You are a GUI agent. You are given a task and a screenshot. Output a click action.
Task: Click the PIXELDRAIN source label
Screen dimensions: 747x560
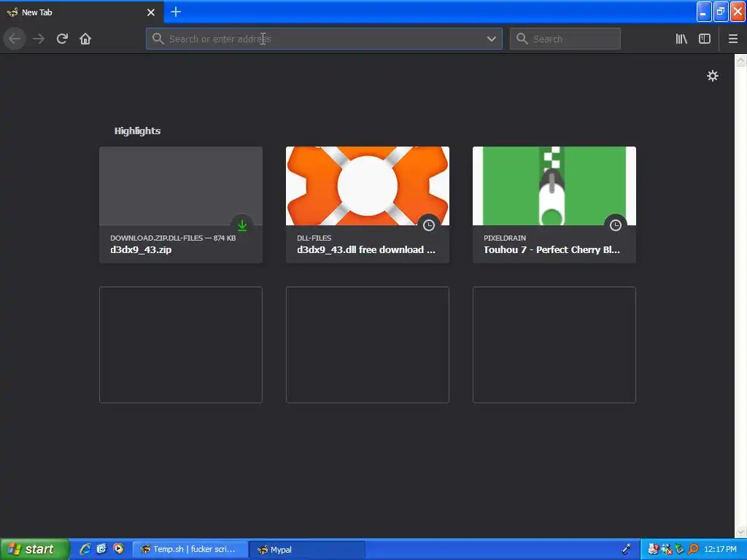(x=505, y=238)
